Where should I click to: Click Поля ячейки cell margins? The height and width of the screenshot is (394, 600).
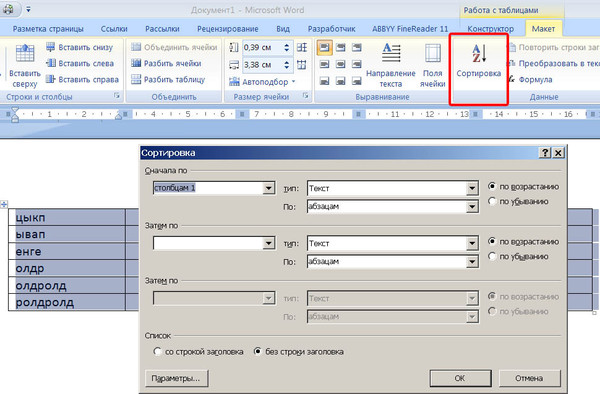click(433, 65)
